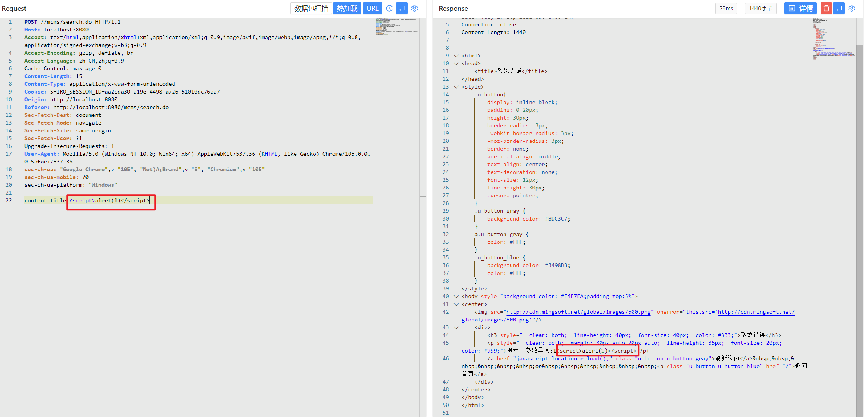The image size is (868, 417).
Task: Collapse the <head> fold arrow
Action: pyautogui.click(x=457, y=63)
